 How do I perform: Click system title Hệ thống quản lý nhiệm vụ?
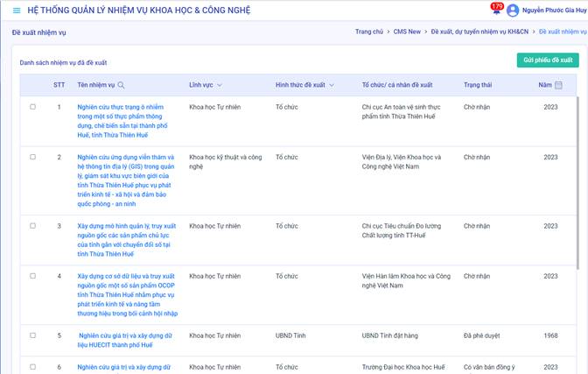139,11
